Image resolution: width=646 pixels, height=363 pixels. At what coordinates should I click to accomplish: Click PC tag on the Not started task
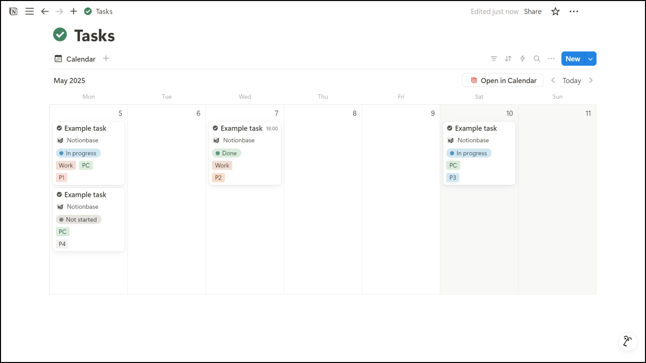click(63, 232)
